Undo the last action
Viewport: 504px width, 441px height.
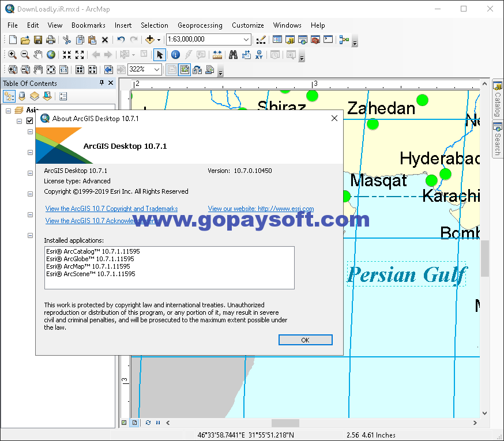tap(121, 40)
